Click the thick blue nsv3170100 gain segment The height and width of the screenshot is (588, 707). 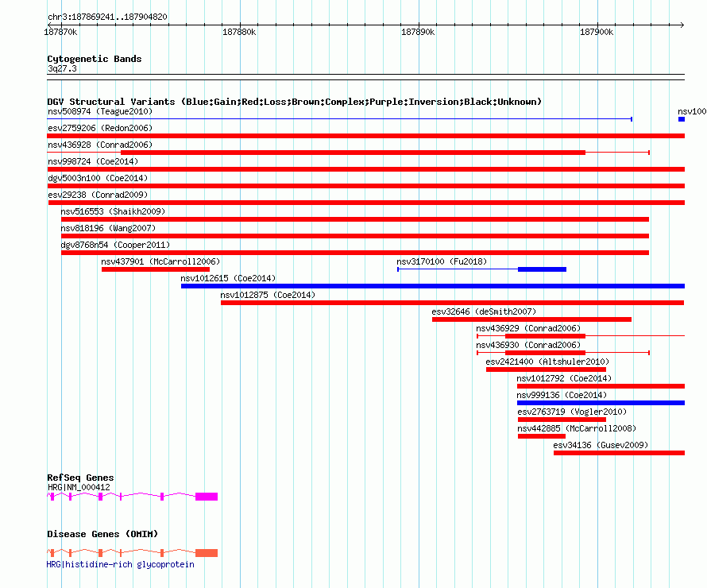[x=542, y=269]
